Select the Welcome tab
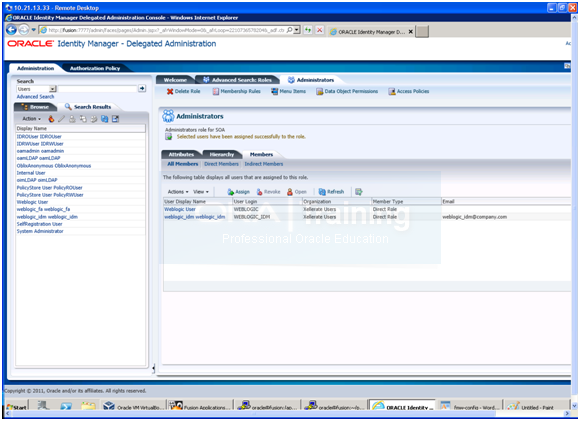This screenshot has height=421, width=580. [175, 80]
